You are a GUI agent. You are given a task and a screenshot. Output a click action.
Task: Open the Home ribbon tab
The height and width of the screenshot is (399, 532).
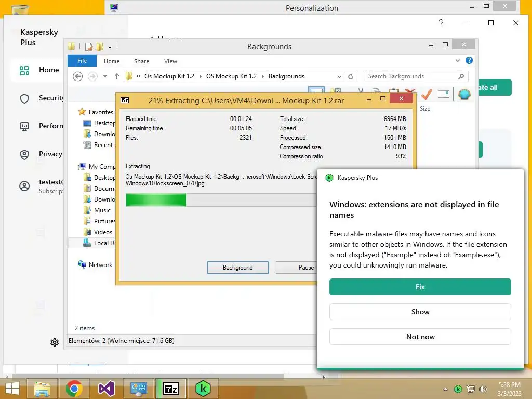[112, 61]
